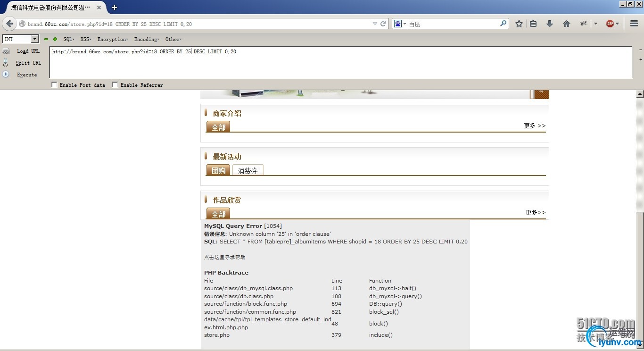Enlarge HackBar text area with plus

coord(640,60)
